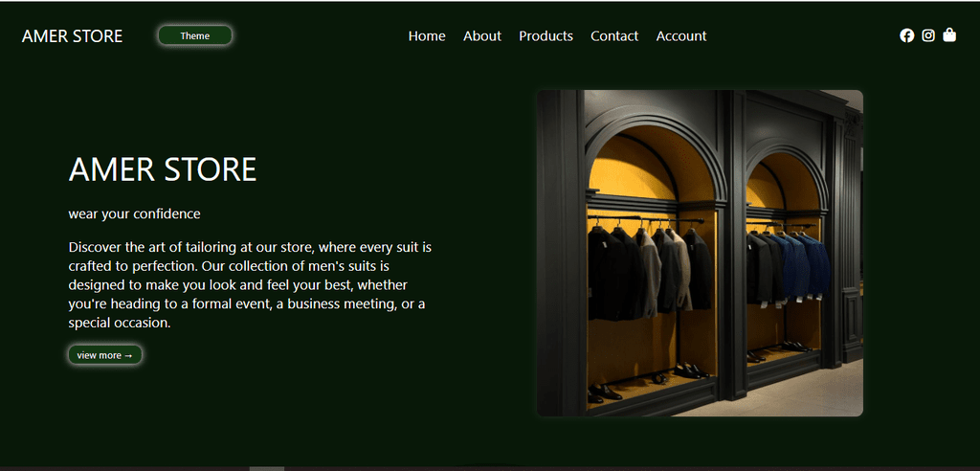Open the Facebook icon link
This screenshot has width=980, height=471.
point(907,35)
